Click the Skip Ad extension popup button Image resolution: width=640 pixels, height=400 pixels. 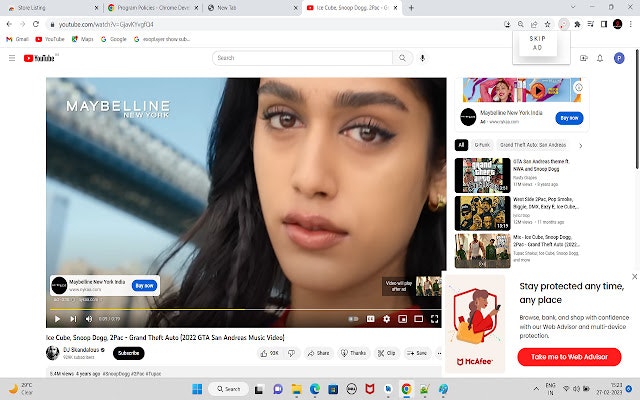point(538,43)
